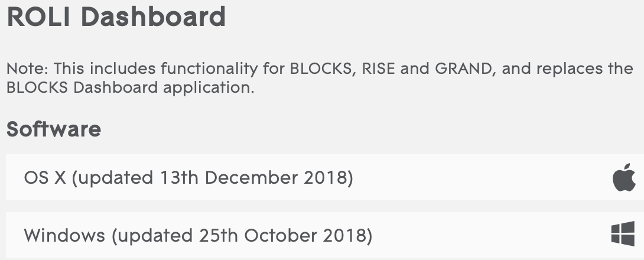Click "BLOCKS Dashboard application" text in note
644x260 pixels.
click(x=130, y=88)
